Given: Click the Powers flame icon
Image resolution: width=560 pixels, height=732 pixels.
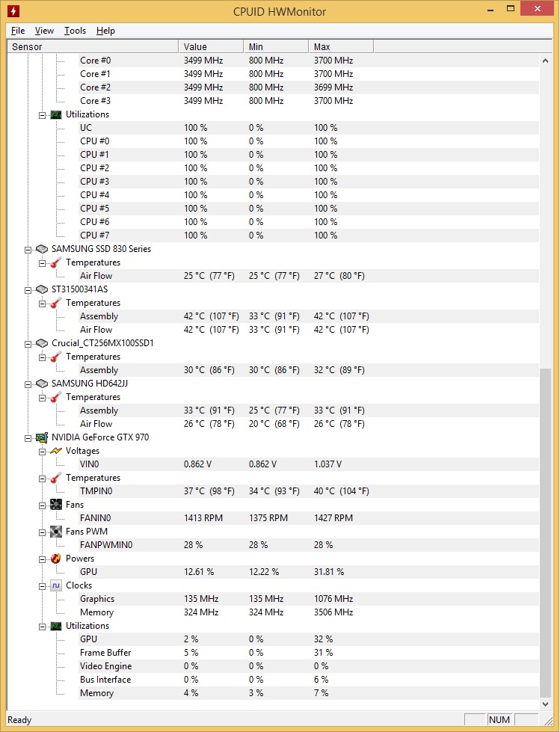Looking at the screenshot, I should (x=56, y=559).
